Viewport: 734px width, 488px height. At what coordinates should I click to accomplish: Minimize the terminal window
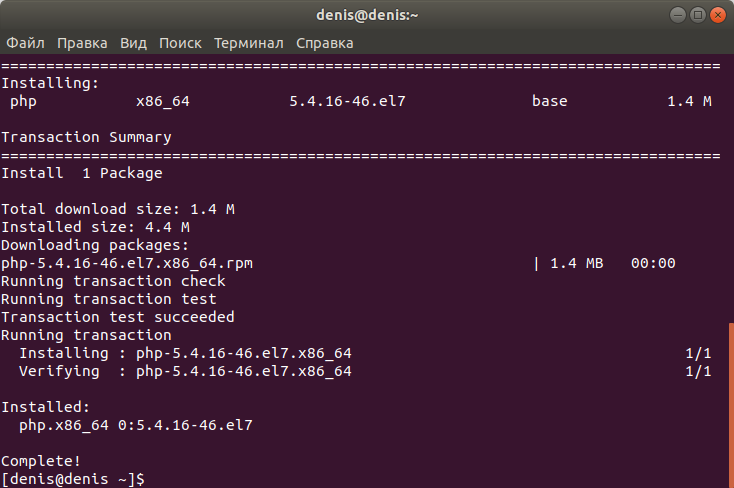click(678, 14)
